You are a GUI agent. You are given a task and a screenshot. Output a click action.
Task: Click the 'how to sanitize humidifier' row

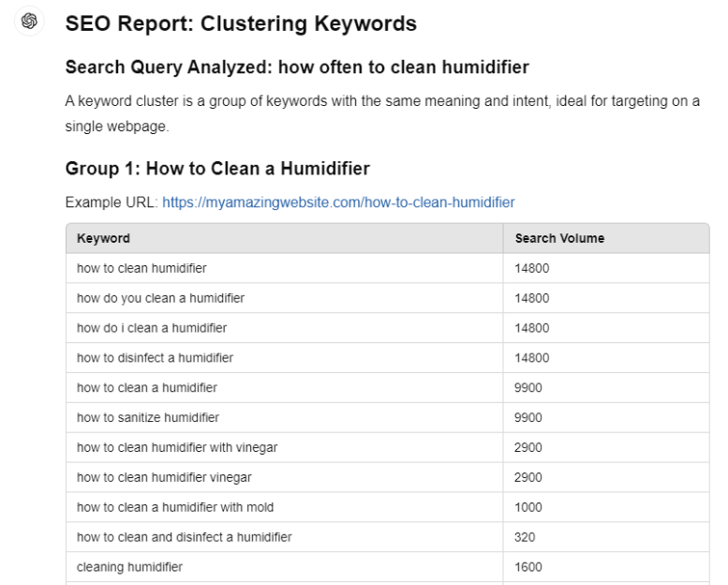click(388, 418)
